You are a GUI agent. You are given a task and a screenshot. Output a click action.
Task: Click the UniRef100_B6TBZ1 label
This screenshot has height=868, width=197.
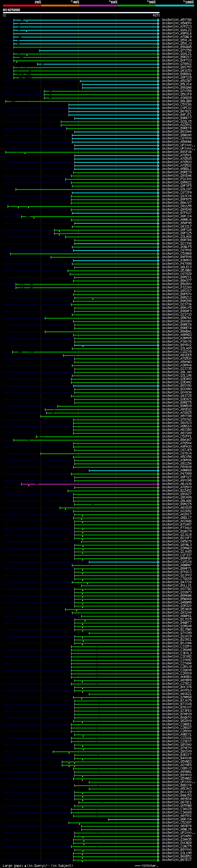[176, 111]
